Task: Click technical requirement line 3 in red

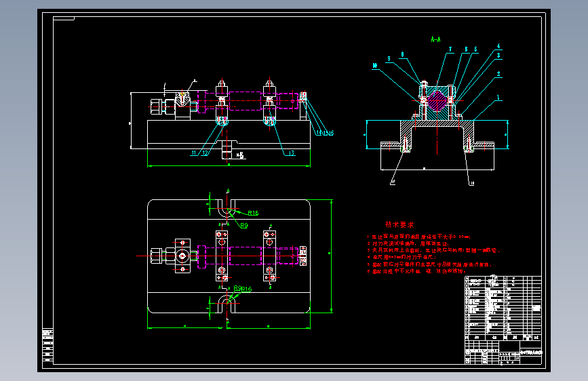Action: [x=433, y=250]
